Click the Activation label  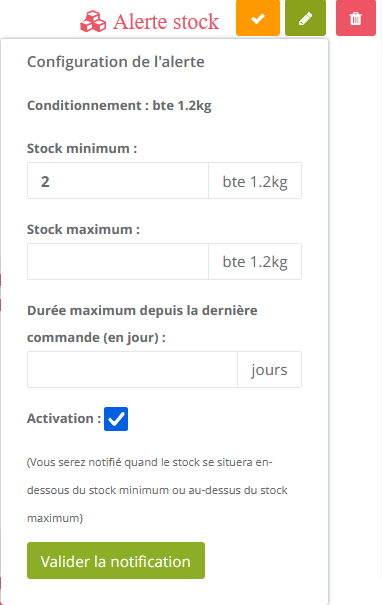(64, 419)
